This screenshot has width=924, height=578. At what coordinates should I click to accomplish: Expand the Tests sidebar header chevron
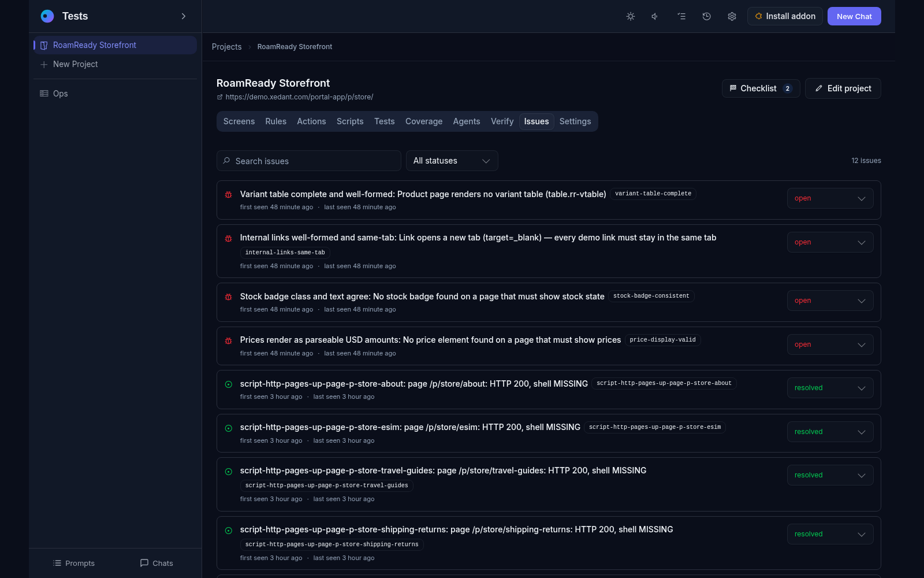click(x=184, y=16)
